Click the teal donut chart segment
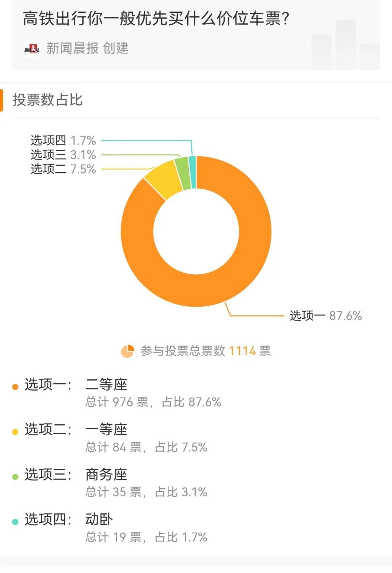392x573 pixels. [192, 172]
